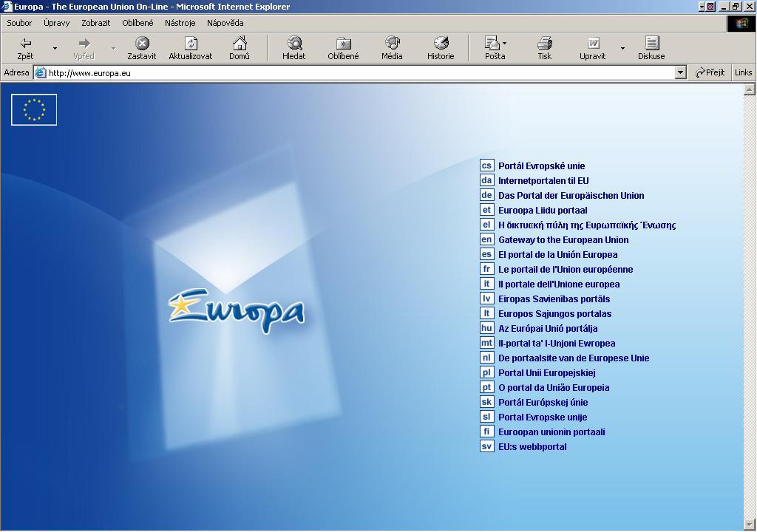The height and width of the screenshot is (532, 757).
Task: Click the et language code box
Action: coord(486,210)
